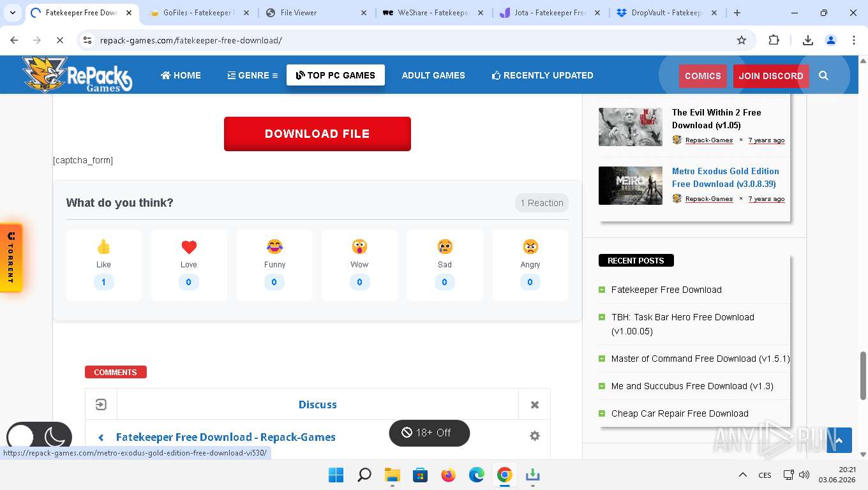Viewport: 868px width, 490px height.
Task: Open the Chrome profile avatar
Action: tap(831, 40)
